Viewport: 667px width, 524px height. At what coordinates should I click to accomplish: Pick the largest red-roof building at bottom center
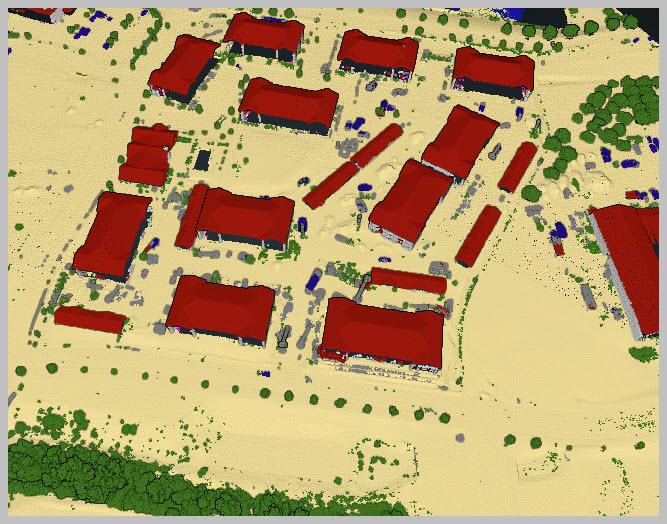382,333
